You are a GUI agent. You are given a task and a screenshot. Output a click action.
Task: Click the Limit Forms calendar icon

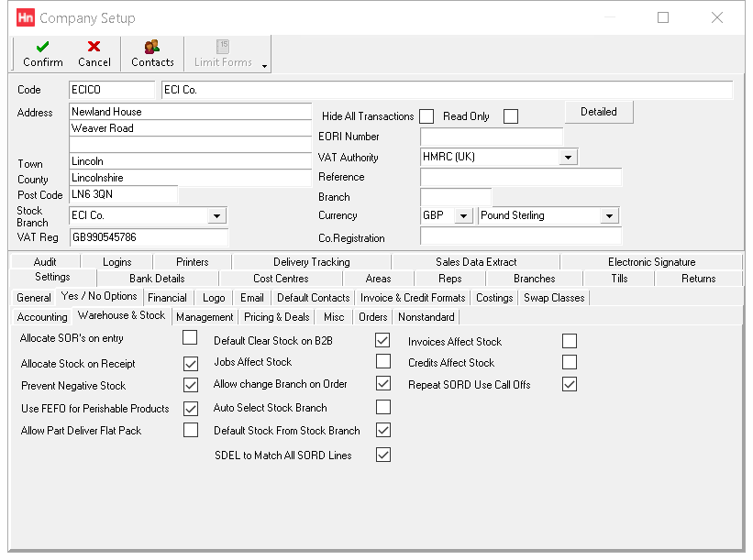point(223,47)
